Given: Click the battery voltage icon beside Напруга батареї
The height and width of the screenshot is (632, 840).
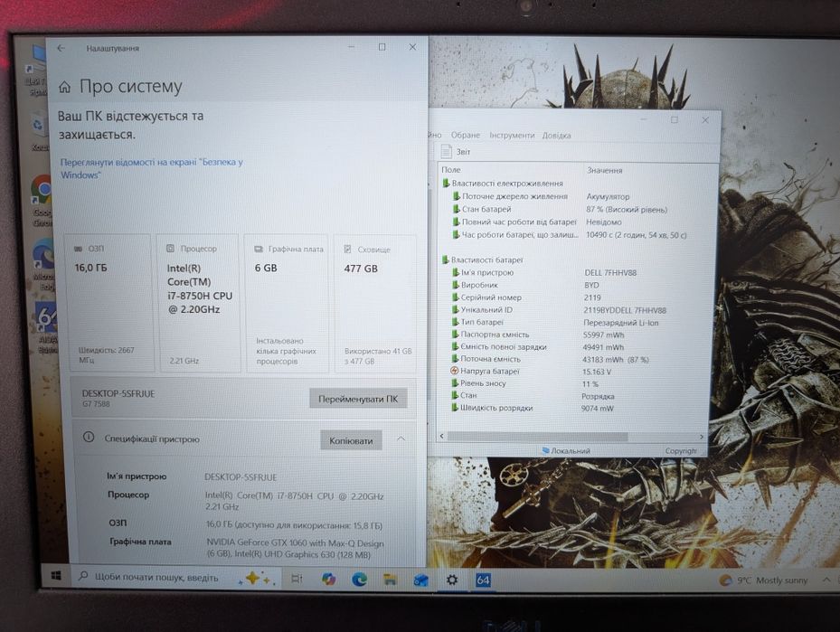Looking at the screenshot, I should (454, 371).
